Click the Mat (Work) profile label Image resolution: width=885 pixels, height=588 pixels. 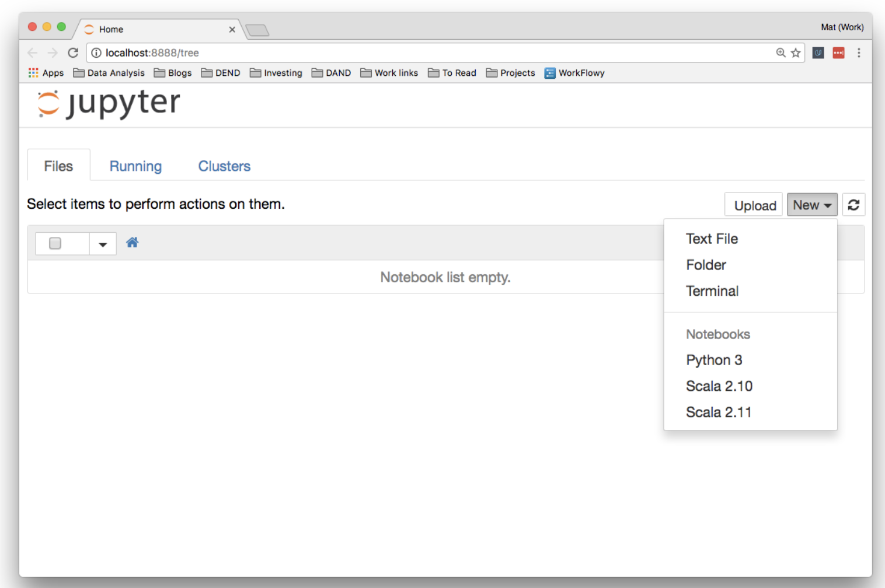tap(842, 27)
